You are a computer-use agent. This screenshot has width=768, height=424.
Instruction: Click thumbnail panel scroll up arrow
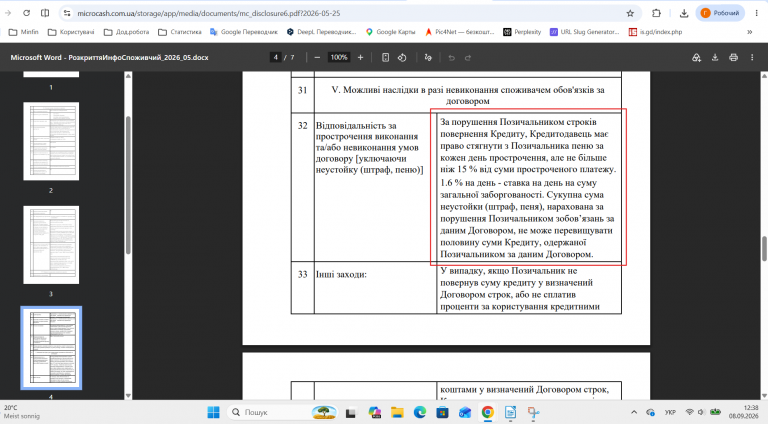[x=128, y=75]
